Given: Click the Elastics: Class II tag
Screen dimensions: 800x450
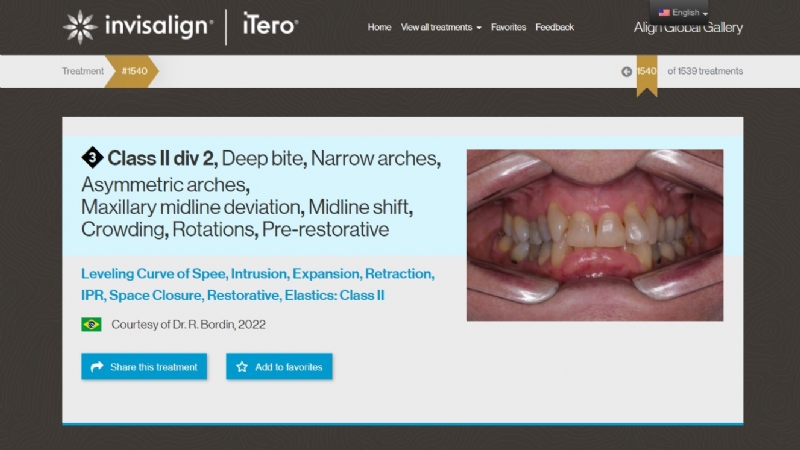Looking at the screenshot, I should coord(334,295).
